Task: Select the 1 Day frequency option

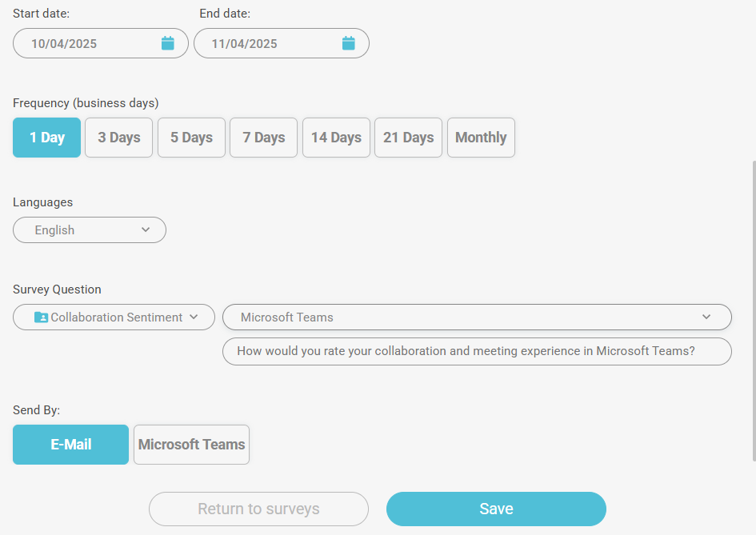Action: click(46, 138)
